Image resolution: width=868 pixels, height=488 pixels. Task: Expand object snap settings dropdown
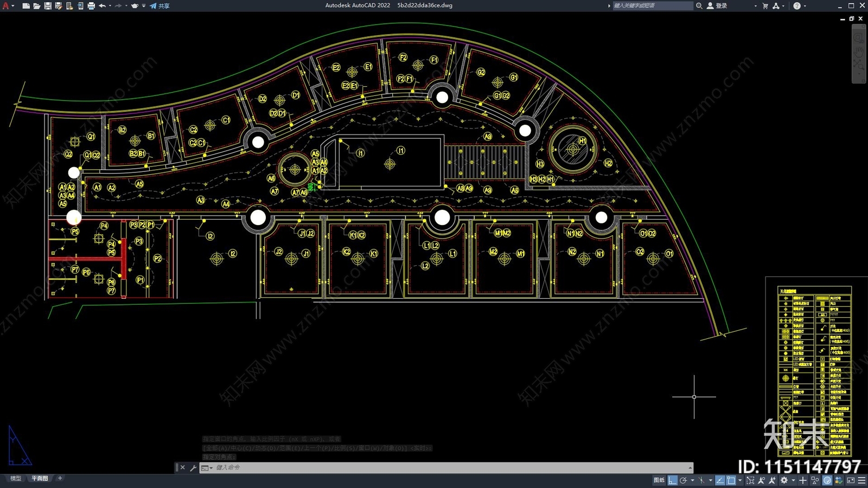click(740, 480)
